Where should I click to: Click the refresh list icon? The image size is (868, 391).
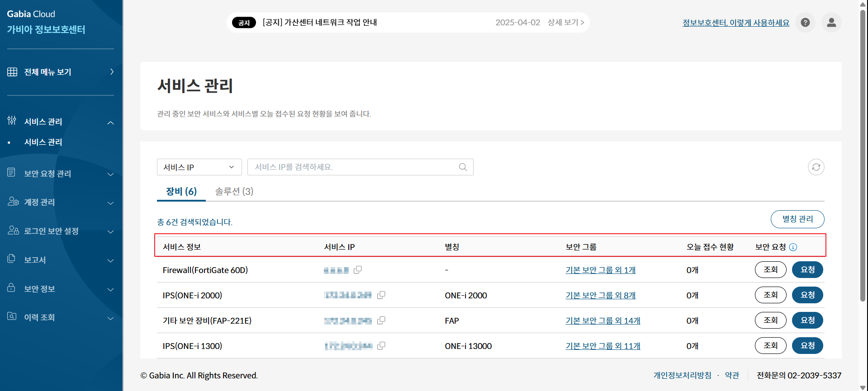pyautogui.click(x=816, y=167)
